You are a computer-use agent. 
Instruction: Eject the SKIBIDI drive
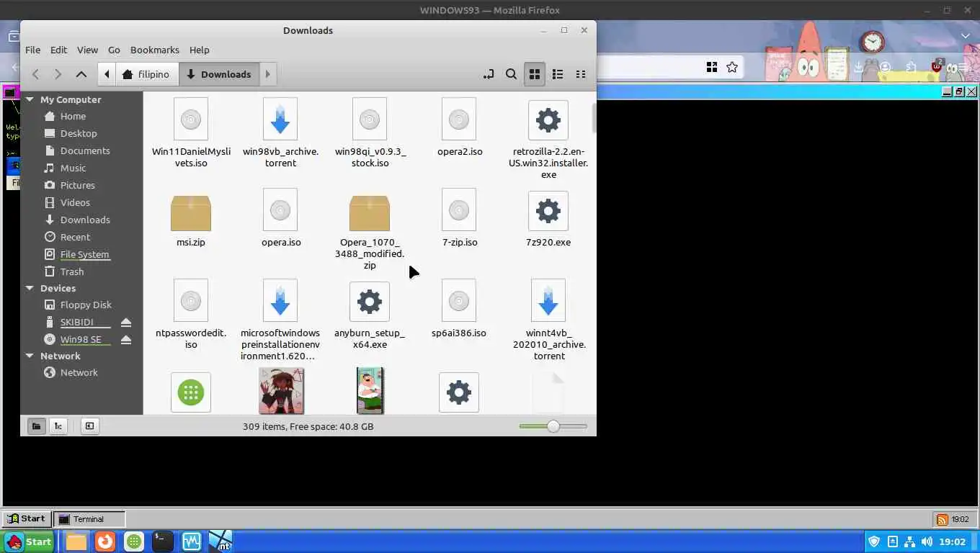point(126,322)
